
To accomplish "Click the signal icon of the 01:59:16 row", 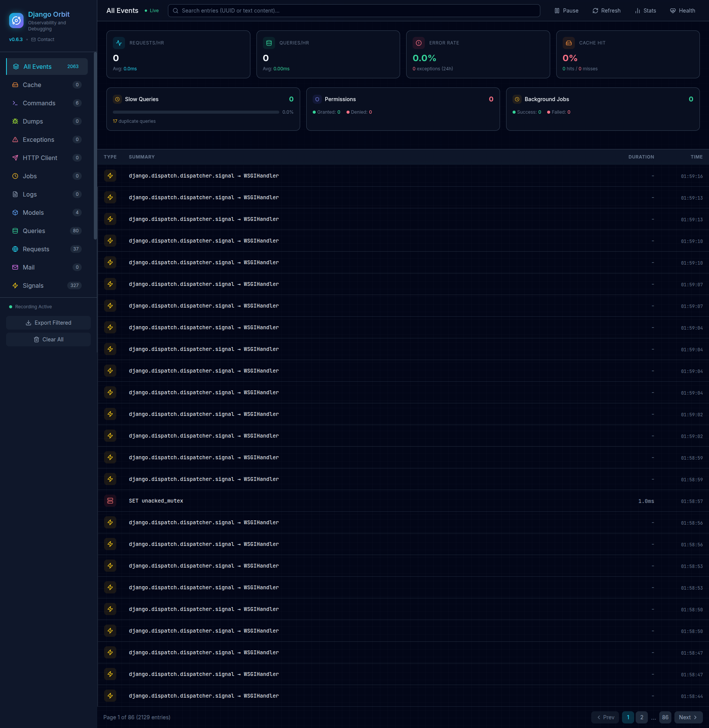I will click(110, 176).
